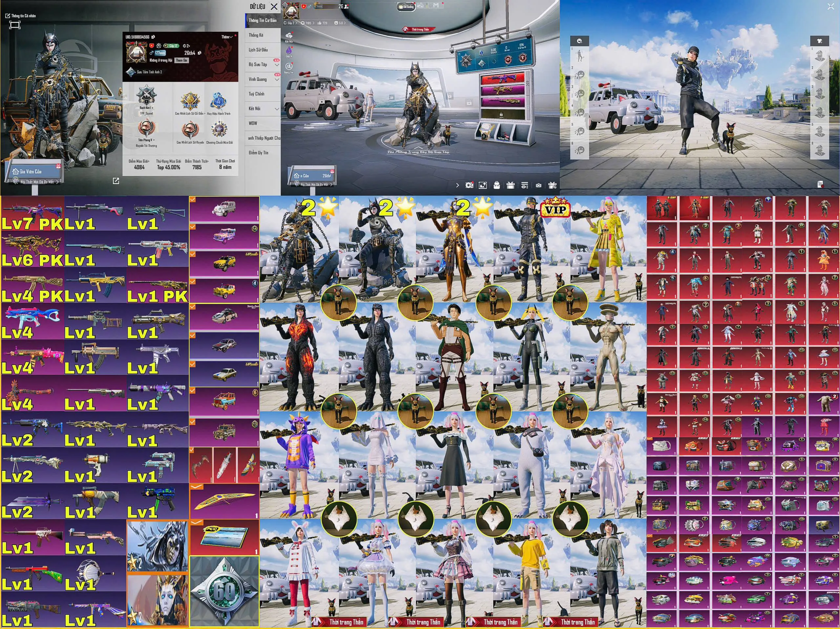
Task: Click the emote face header icon
Action: 579,41
